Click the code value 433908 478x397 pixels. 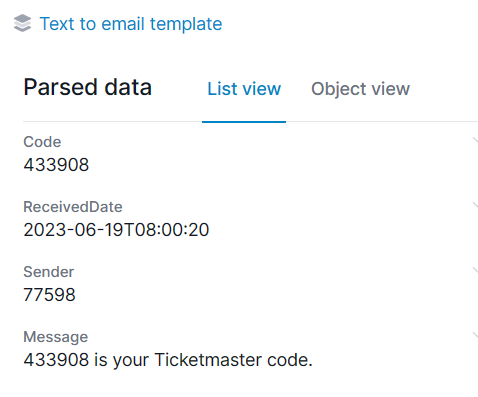56,165
